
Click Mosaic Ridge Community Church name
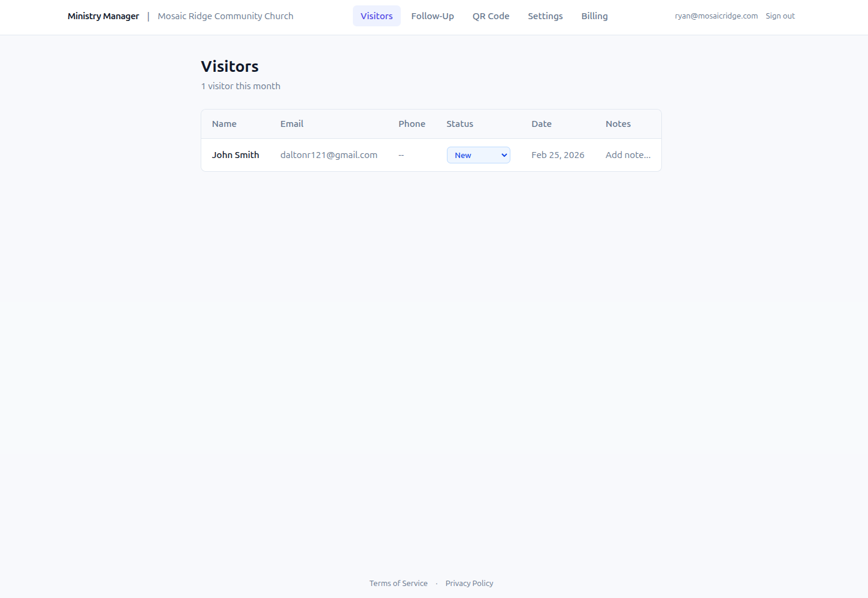click(225, 16)
